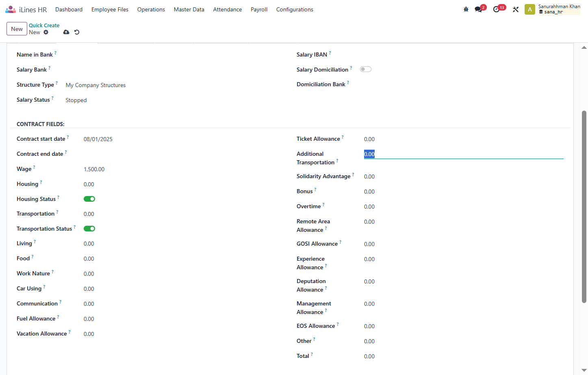Open the gear actions menu beside New

click(46, 32)
